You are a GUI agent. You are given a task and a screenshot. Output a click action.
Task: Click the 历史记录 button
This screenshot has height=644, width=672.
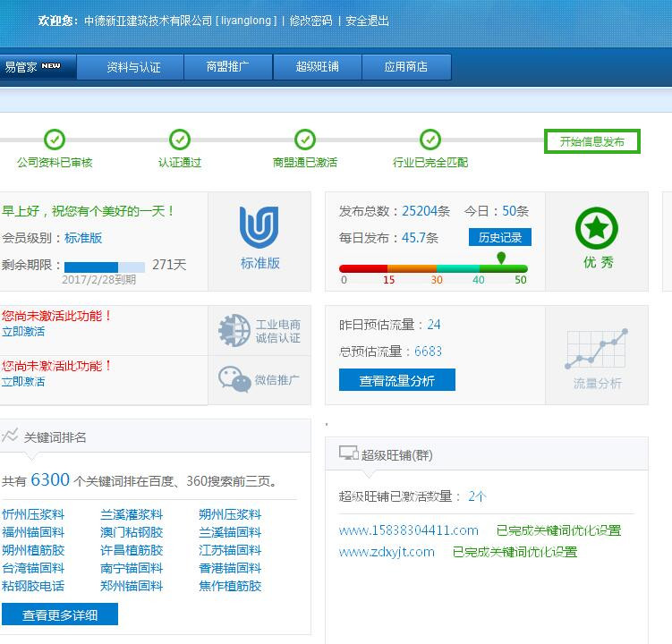click(499, 237)
